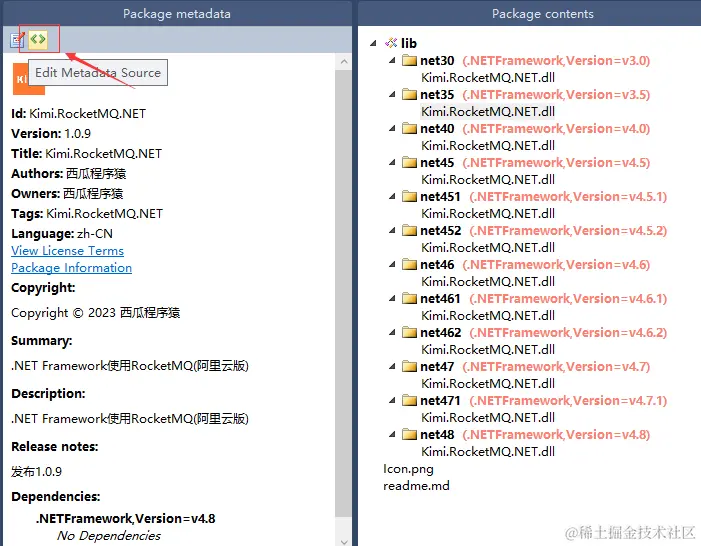Select the net451 folder icon
Image resolution: width=701 pixels, height=546 pixels.
409,196
